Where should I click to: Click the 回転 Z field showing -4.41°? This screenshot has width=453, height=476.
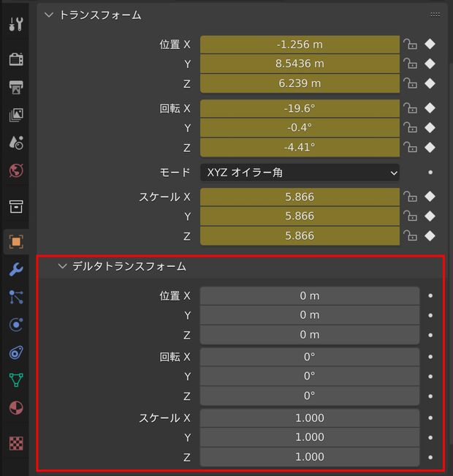[x=300, y=148]
